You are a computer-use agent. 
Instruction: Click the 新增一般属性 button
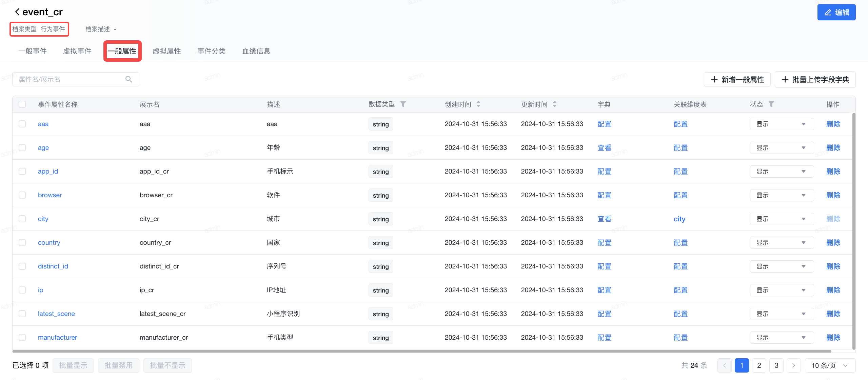[737, 79]
